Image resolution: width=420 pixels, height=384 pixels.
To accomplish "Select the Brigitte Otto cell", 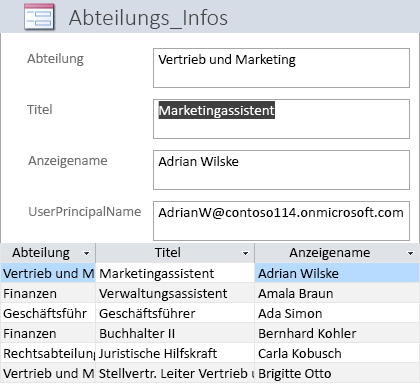I will click(x=337, y=373).
